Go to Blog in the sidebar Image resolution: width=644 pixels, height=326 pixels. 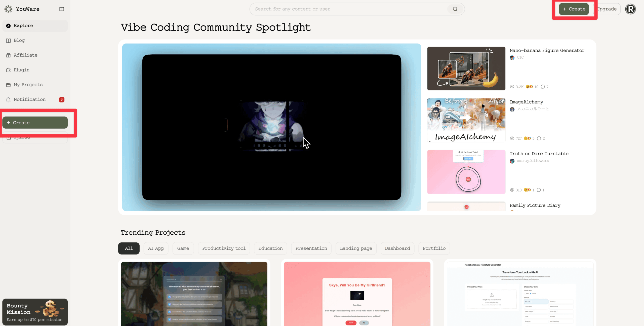tap(19, 40)
